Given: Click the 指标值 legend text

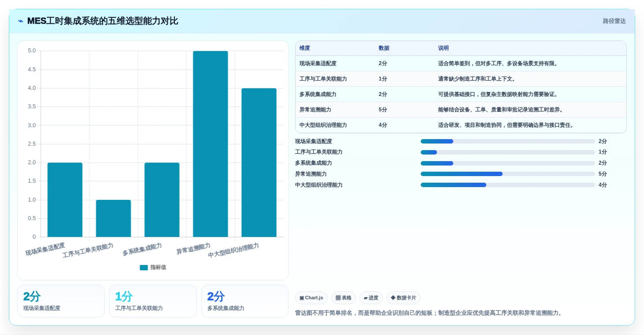Looking at the screenshot, I should point(158,268).
